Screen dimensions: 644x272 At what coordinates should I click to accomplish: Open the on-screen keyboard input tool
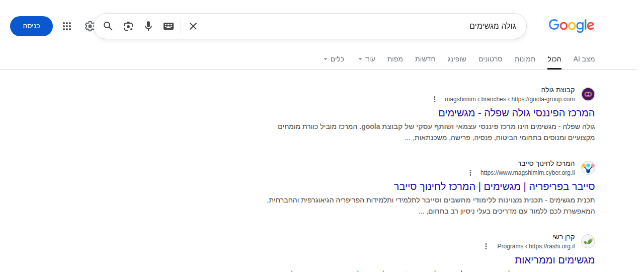169,26
